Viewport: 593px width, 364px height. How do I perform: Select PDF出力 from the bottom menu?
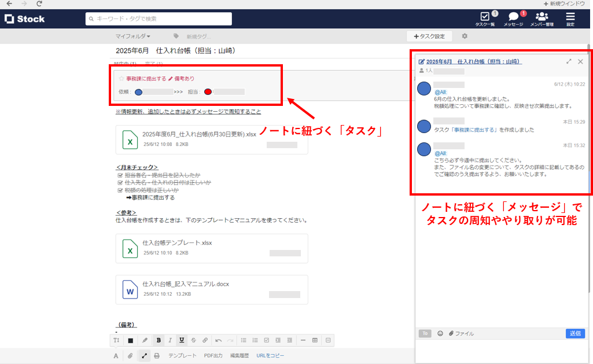(x=213, y=355)
